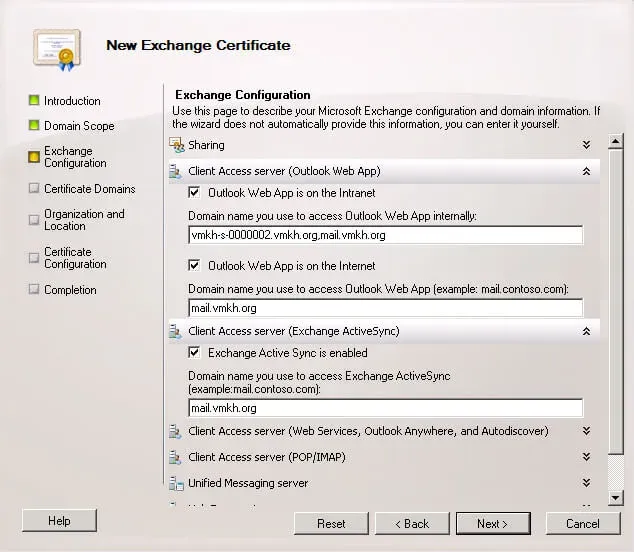
Task: Collapse the Exchange ActiveSync section chevron
Action: click(x=586, y=332)
